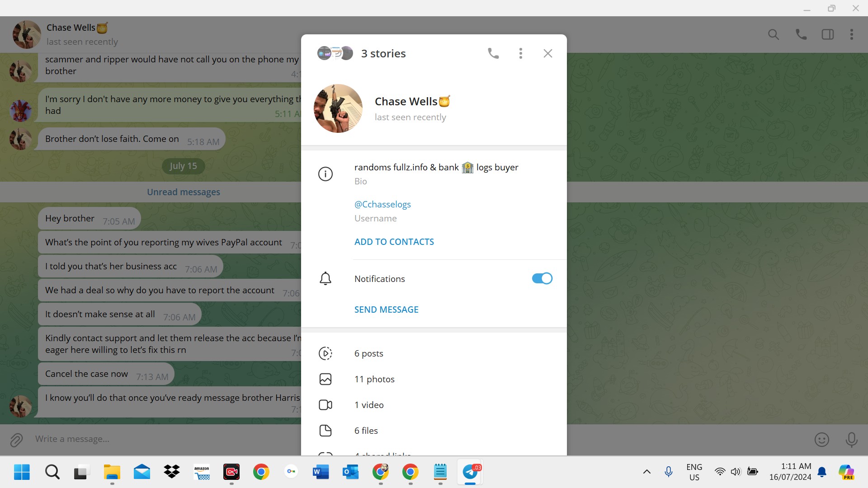Open the 1 video shared media

(x=368, y=405)
